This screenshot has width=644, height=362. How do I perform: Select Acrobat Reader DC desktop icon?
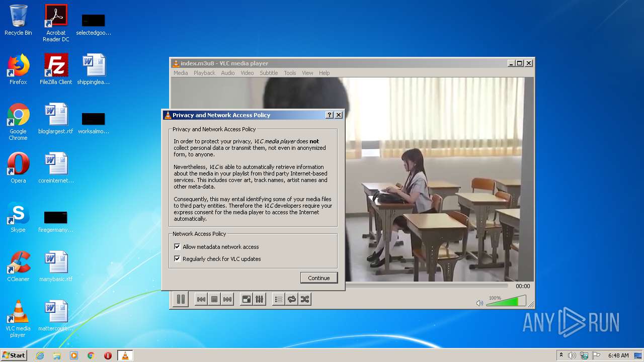tap(56, 23)
